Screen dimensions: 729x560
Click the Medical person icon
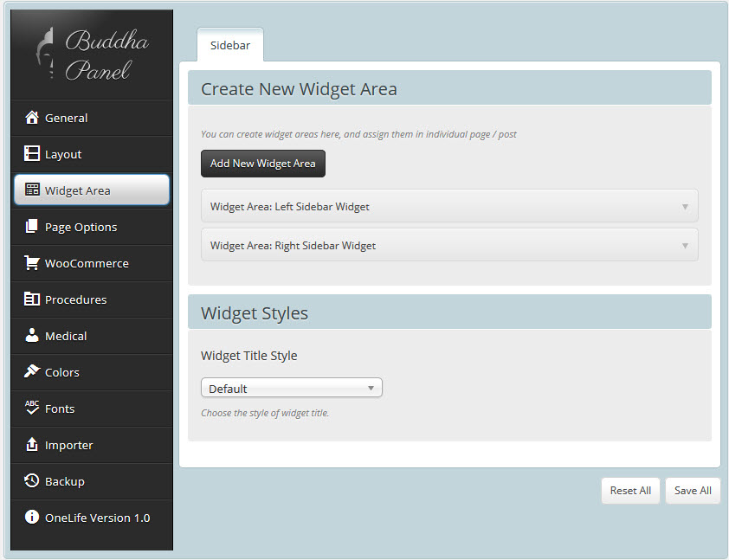click(32, 336)
